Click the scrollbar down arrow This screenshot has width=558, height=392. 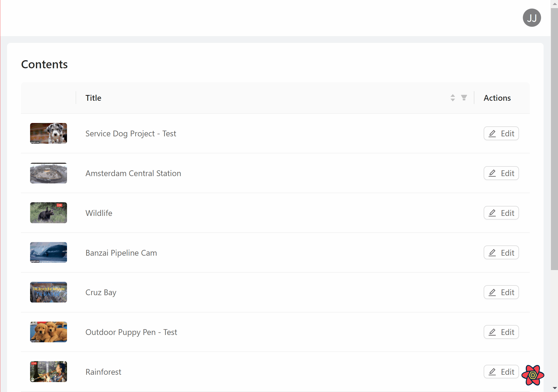[554, 388]
